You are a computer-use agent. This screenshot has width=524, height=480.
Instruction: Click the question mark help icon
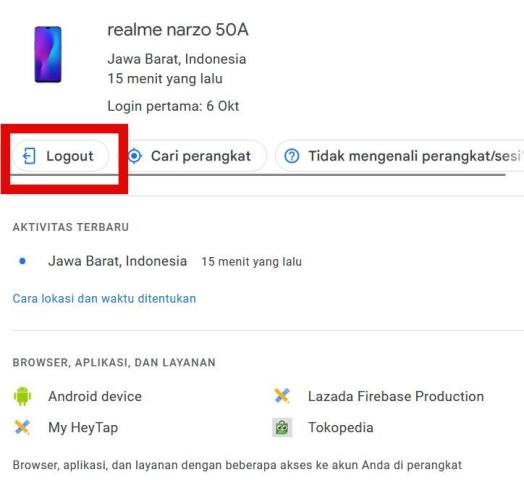click(292, 156)
